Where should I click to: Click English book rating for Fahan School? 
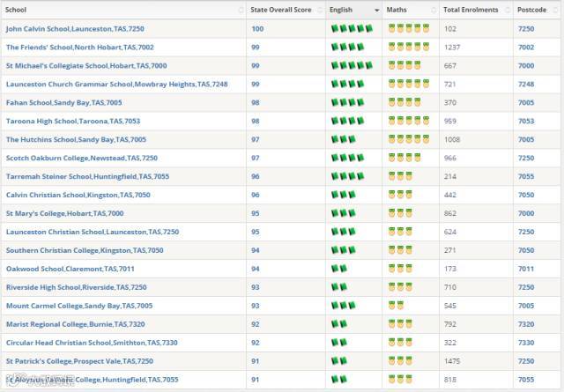(347, 102)
